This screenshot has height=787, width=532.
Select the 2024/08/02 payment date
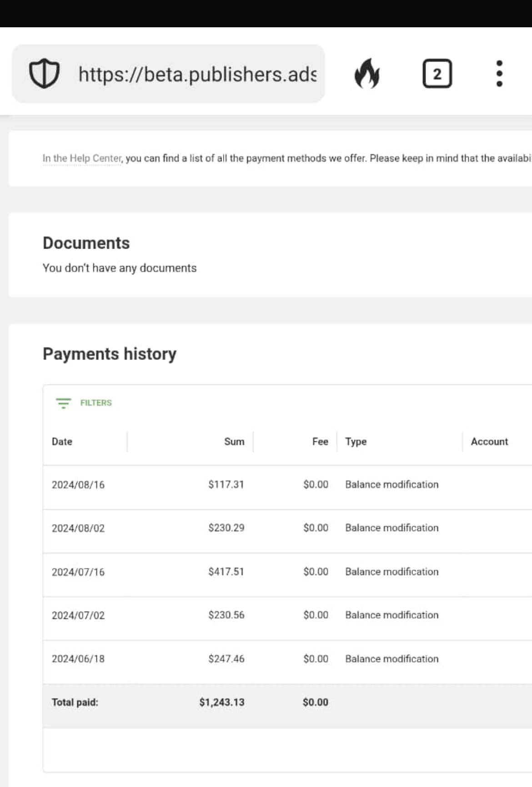click(x=78, y=528)
